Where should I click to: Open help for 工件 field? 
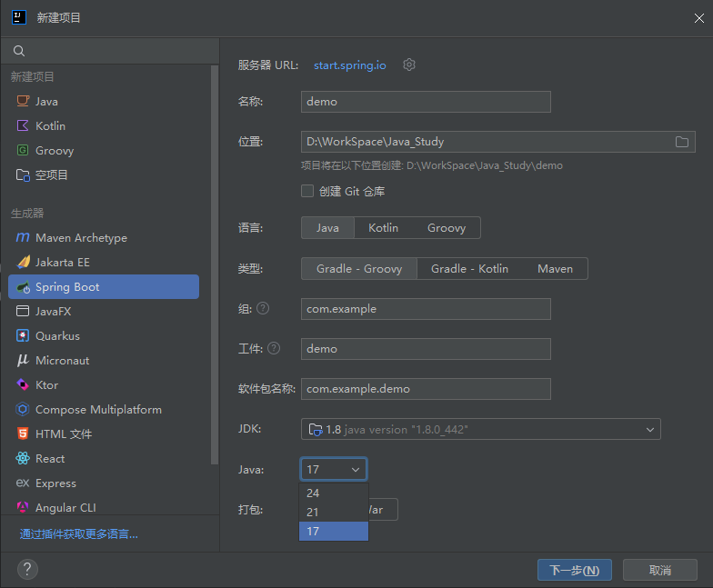[x=274, y=349]
